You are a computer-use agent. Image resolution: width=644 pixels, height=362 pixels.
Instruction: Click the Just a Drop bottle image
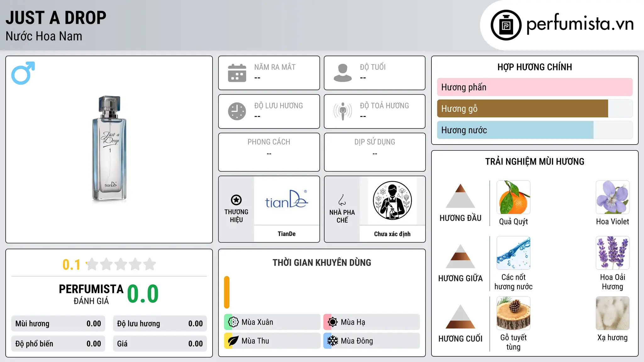click(109, 148)
